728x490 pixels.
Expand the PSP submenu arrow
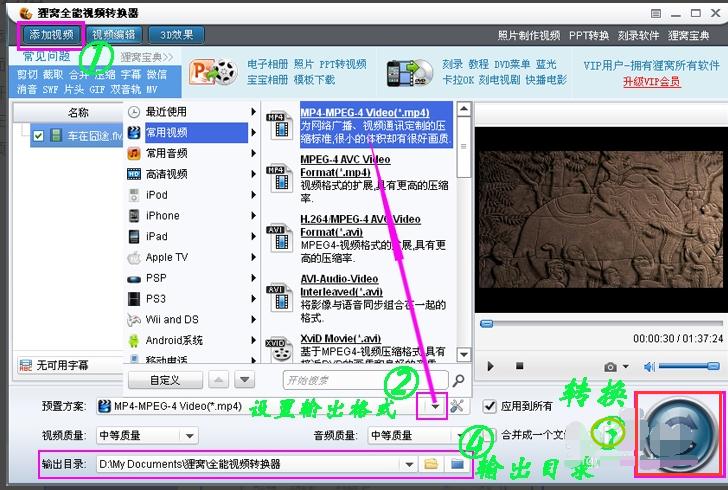pyautogui.click(x=254, y=278)
